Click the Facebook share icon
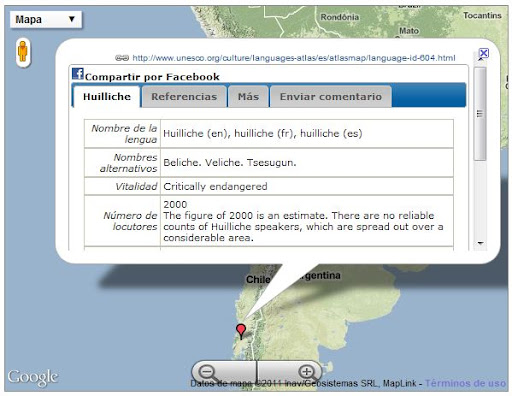 pyautogui.click(x=78, y=74)
